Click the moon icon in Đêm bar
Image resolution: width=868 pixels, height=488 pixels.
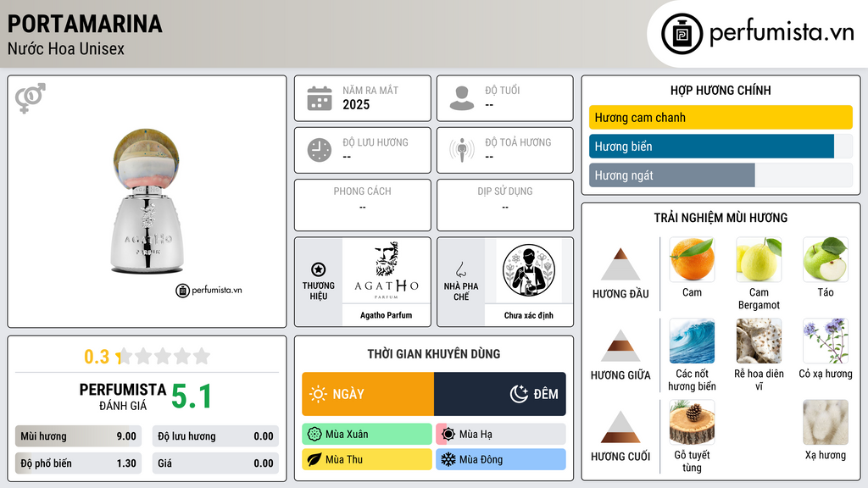pyautogui.click(x=519, y=394)
